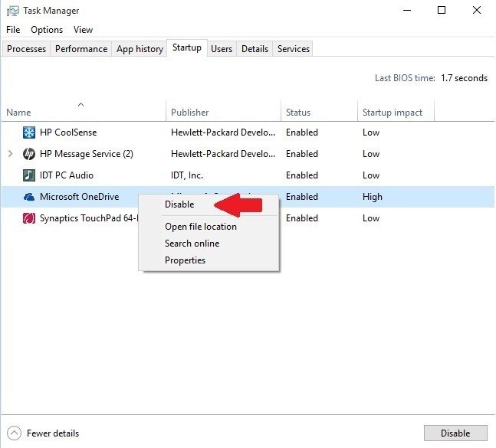Switch to the Performance tab
Image resolution: width=496 pixels, height=448 pixels.
point(81,49)
